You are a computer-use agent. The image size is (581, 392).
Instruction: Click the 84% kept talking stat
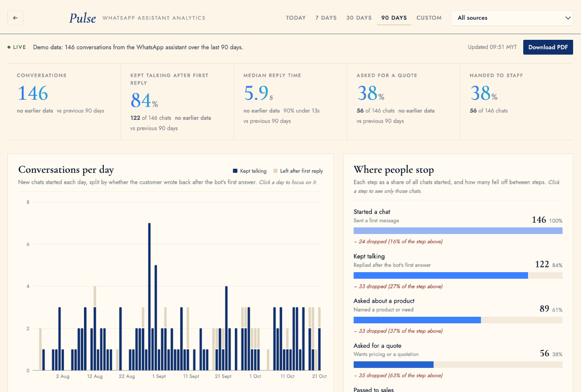coord(144,101)
